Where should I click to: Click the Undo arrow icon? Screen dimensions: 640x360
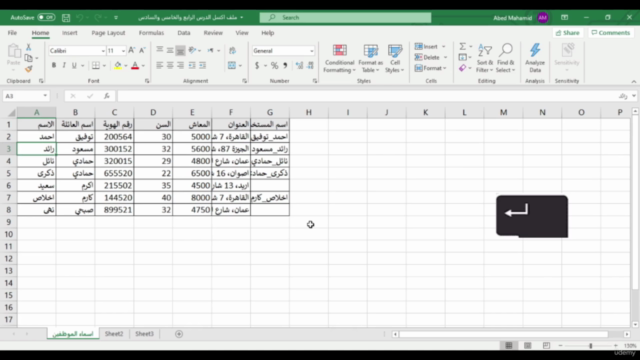[80, 18]
